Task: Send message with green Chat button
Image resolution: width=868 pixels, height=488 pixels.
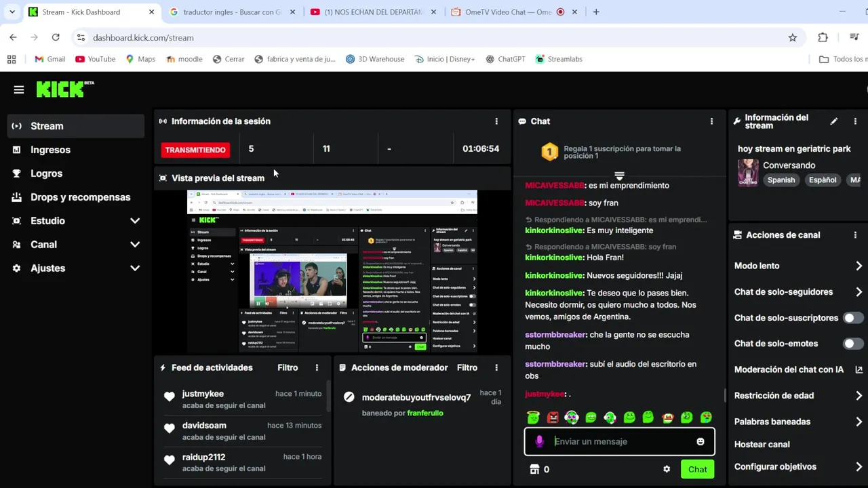Action: 697,469
